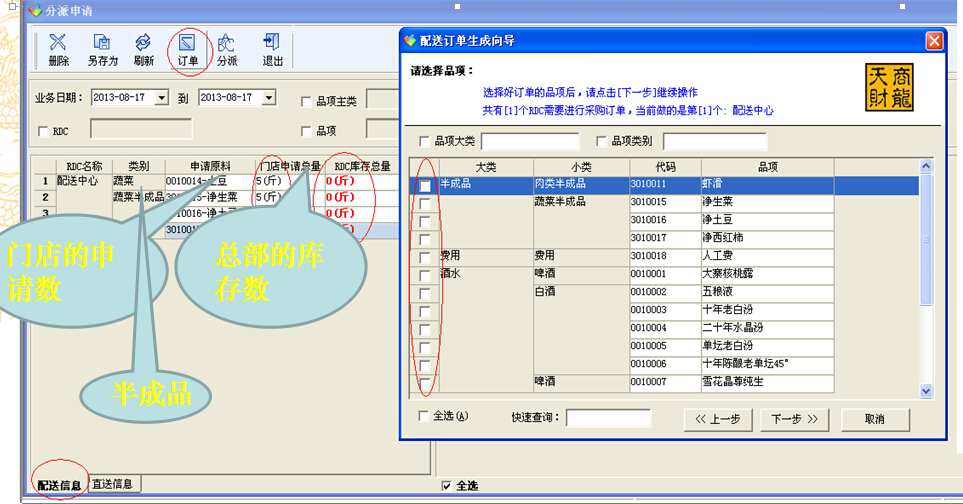Screen dimensions: 963x504
Task: Tick the RDC filter checkbox
Action: [42, 131]
